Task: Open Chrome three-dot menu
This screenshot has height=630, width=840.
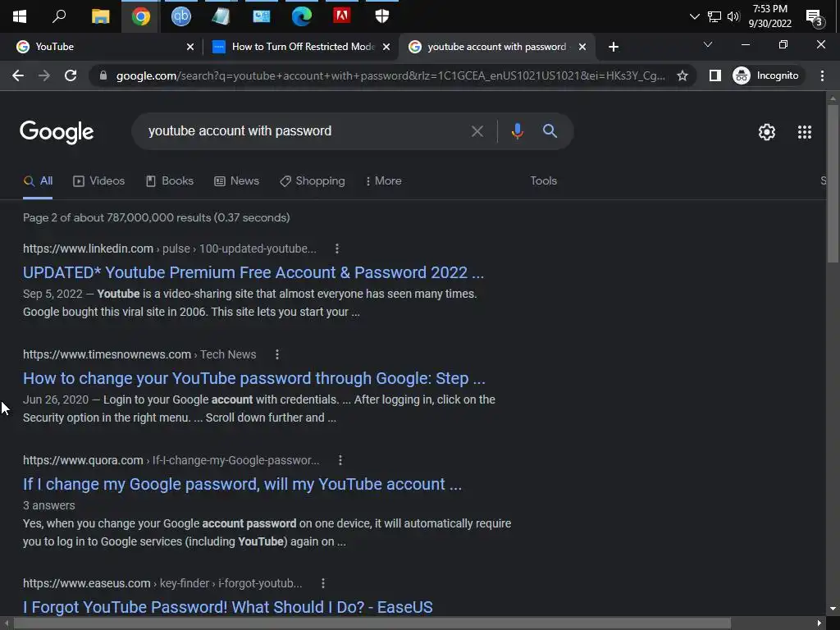Action: (822, 75)
